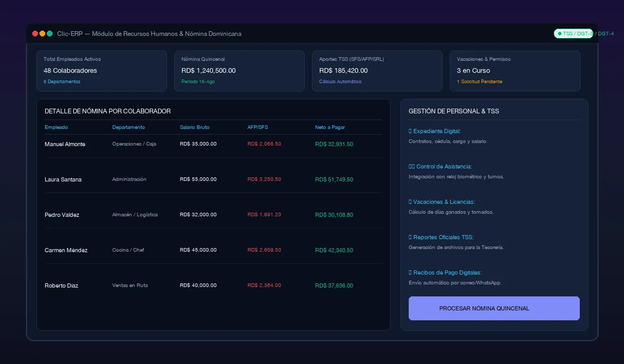Click the "DETALLE DE NÓMINA POR COLABORADOR" heading

pos(108,111)
